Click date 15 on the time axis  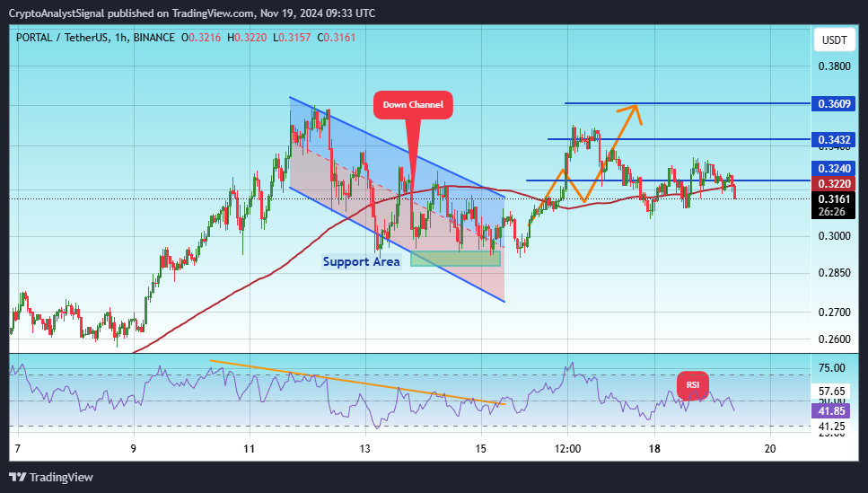point(481,449)
